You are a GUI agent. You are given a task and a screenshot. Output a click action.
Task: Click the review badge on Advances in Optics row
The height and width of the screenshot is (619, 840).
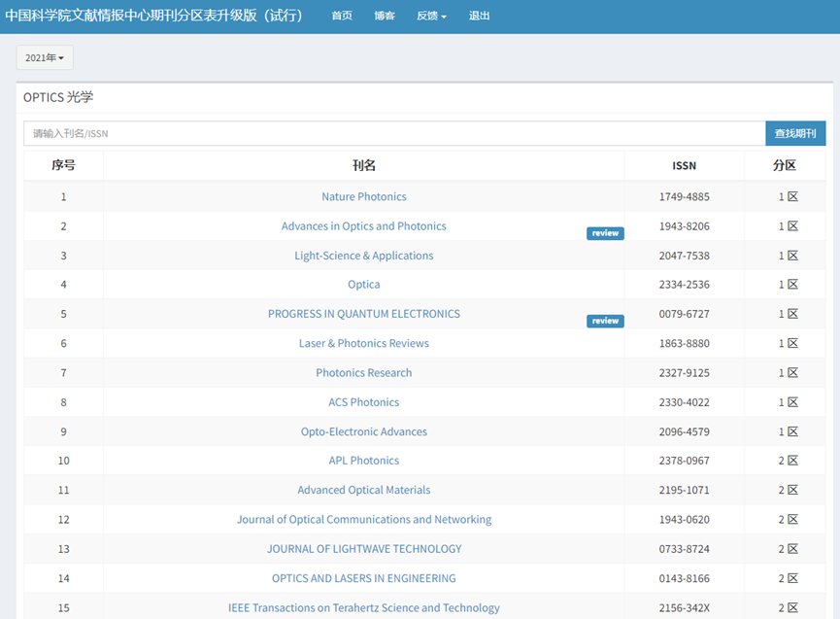pyautogui.click(x=605, y=233)
